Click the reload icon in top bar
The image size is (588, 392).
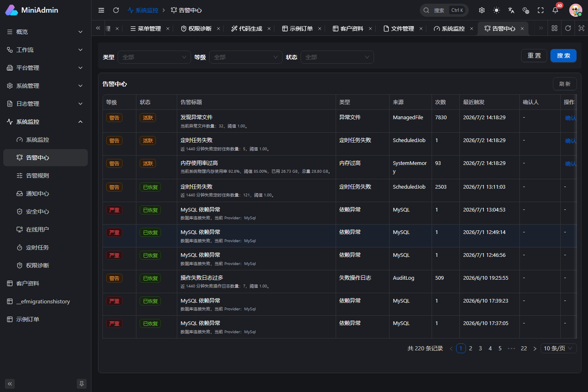pyautogui.click(x=116, y=10)
